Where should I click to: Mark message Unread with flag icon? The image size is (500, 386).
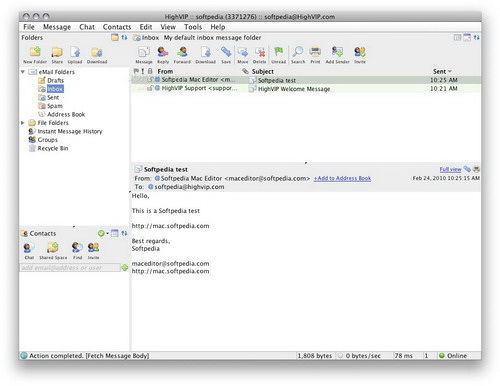(x=278, y=52)
